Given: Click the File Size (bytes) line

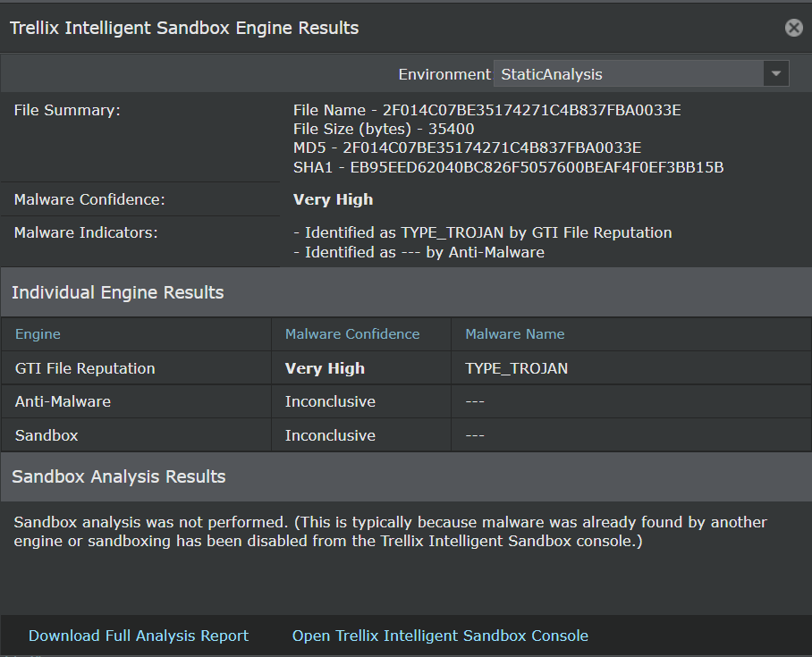Looking at the screenshot, I should point(384,129).
